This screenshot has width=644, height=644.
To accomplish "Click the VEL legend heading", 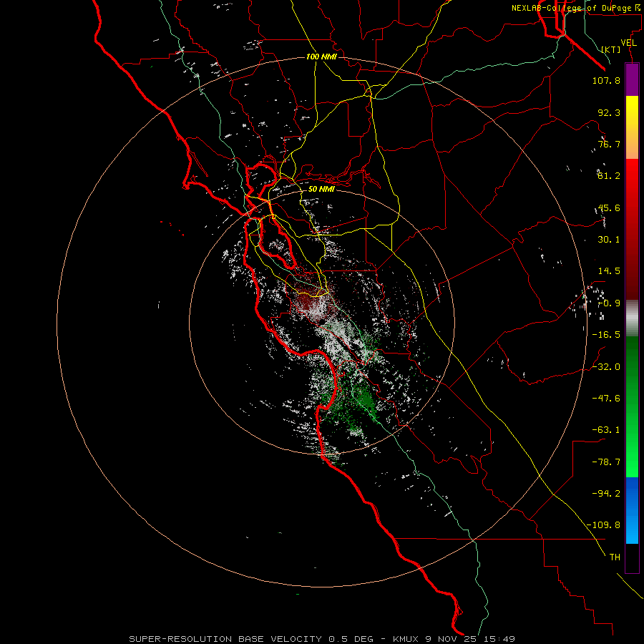I will pos(628,43).
